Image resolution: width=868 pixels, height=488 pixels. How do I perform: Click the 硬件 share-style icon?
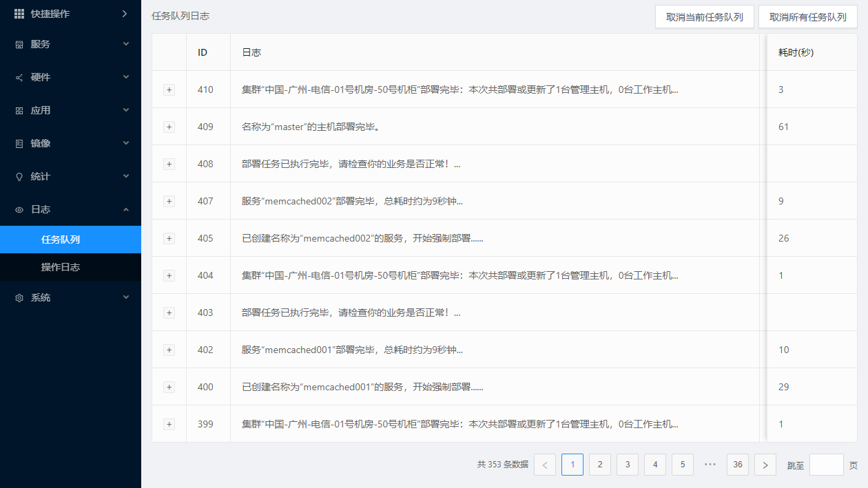click(19, 78)
